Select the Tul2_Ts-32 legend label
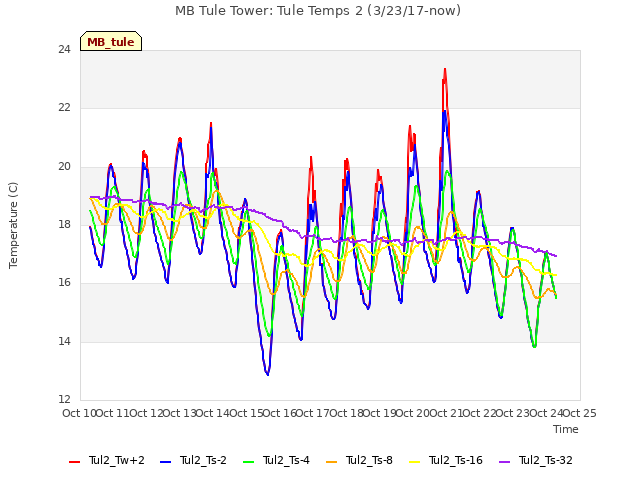Screen dimensions: 640x480 click(546, 460)
